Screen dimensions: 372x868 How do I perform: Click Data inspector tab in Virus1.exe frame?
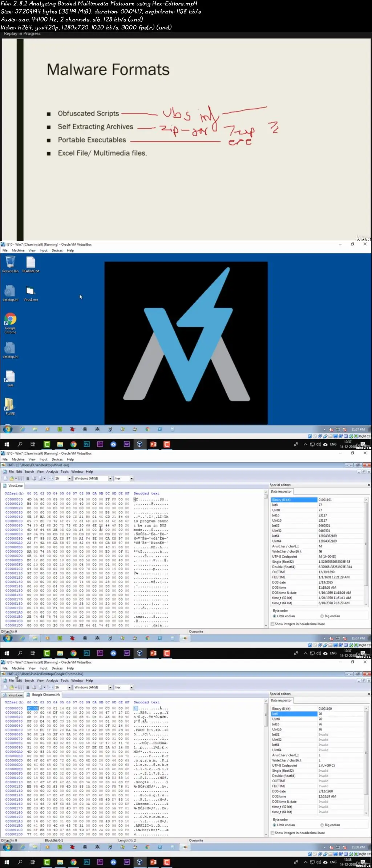point(281,491)
